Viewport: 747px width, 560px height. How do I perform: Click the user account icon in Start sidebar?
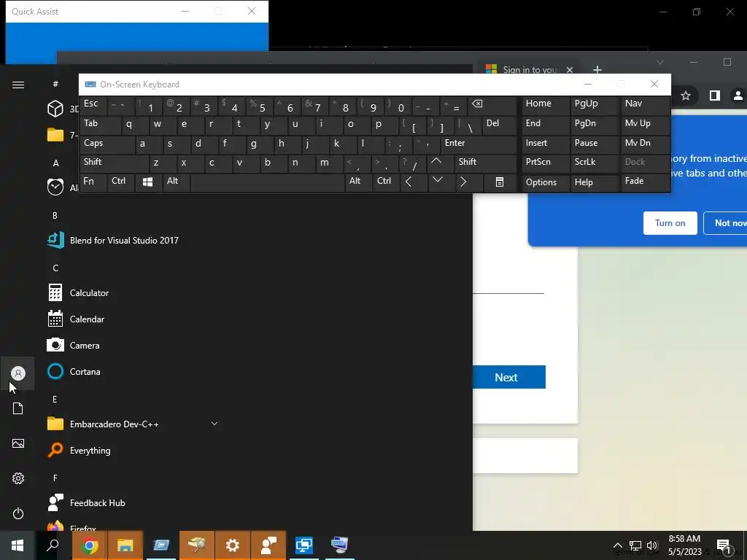click(18, 373)
